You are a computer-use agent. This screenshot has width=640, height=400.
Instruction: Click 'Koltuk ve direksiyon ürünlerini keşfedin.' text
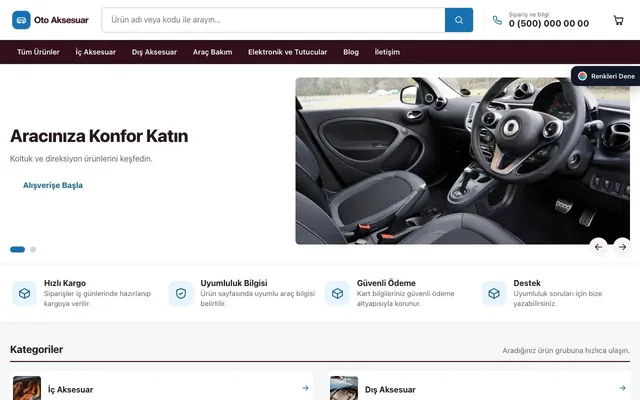pos(81,159)
